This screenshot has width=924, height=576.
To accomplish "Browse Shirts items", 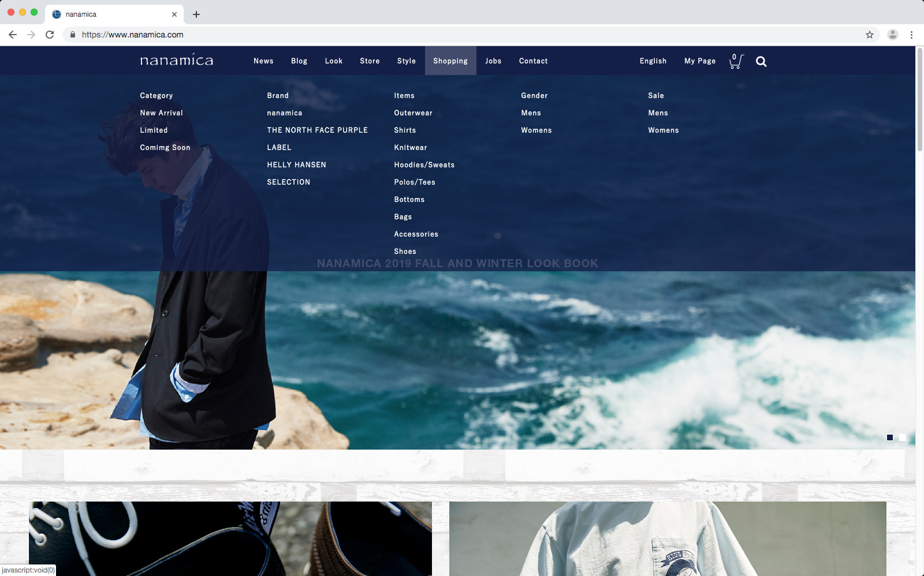I will [x=405, y=130].
